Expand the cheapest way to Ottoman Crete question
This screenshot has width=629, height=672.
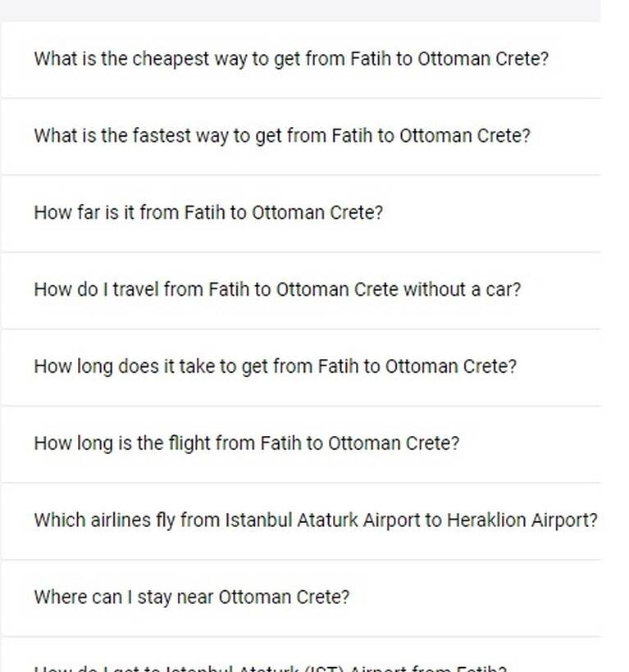(291, 59)
